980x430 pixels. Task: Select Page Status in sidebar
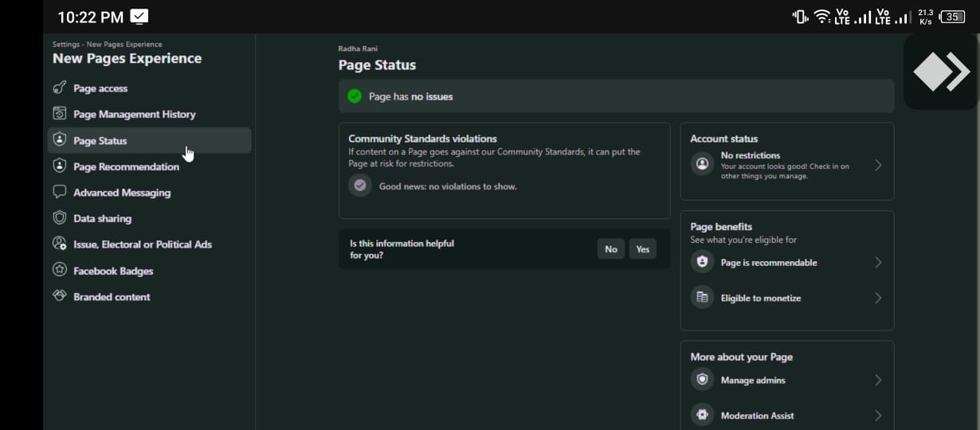[150, 140]
